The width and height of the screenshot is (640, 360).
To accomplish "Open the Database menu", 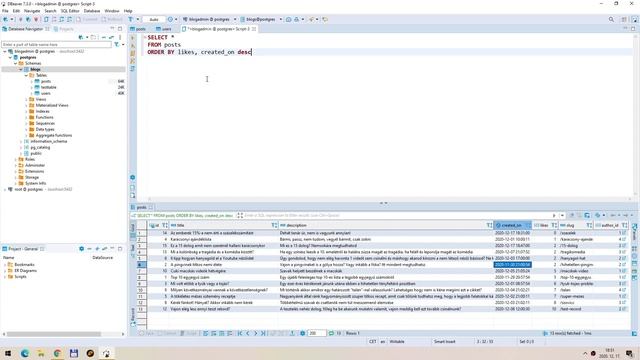I will pos(92,11).
